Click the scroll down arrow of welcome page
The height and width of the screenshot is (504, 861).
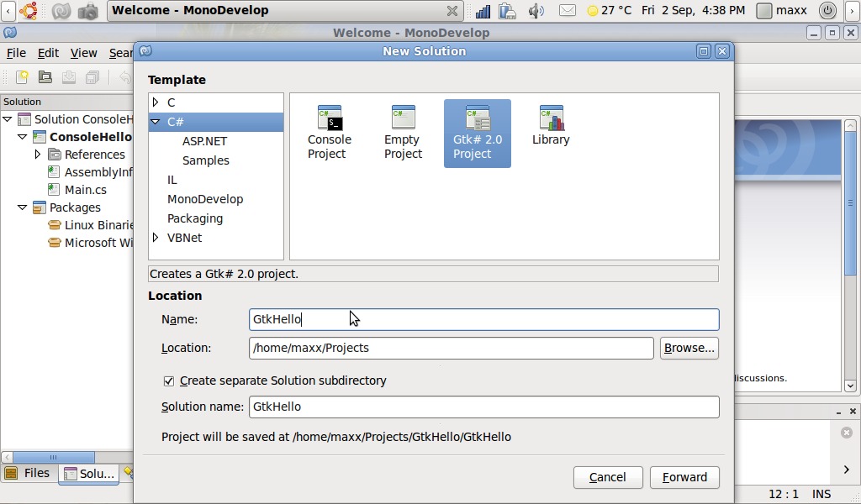pos(850,386)
